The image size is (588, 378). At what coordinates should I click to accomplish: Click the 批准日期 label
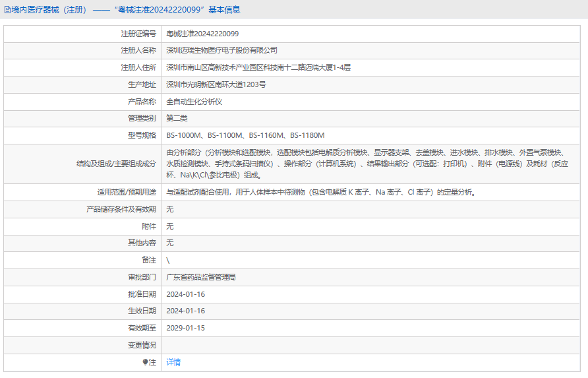pos(142,294)
